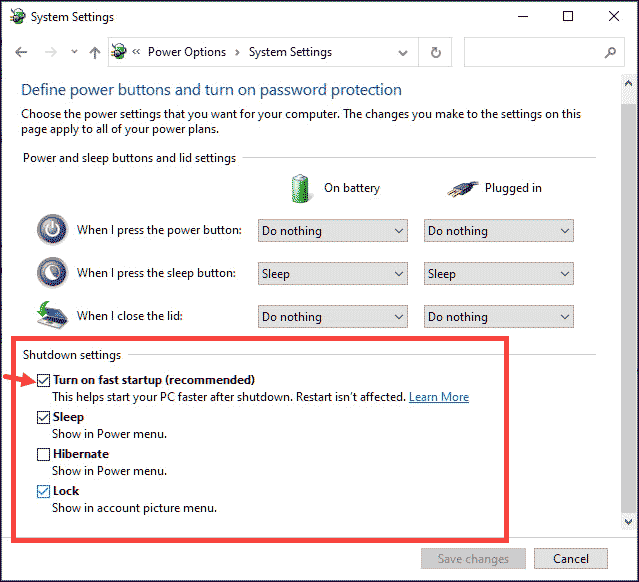Click the search magnifier icon

pos(610,52)
